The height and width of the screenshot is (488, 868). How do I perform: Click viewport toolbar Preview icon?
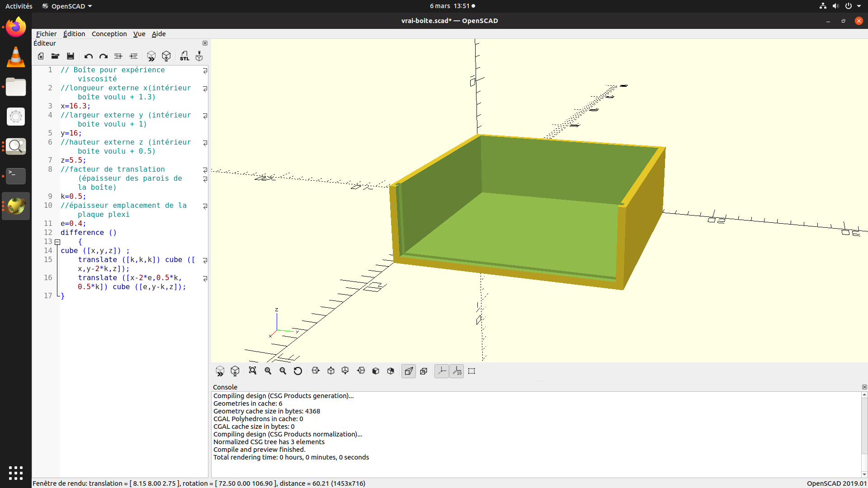[x=220, y=371]
